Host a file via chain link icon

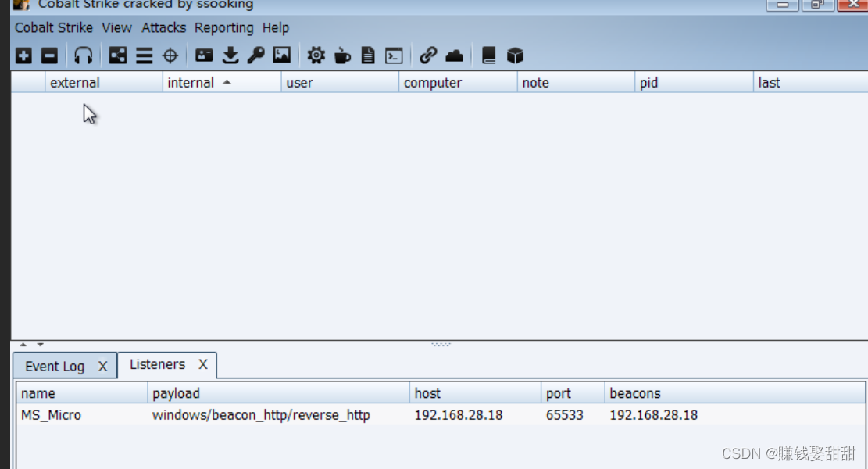428,55
